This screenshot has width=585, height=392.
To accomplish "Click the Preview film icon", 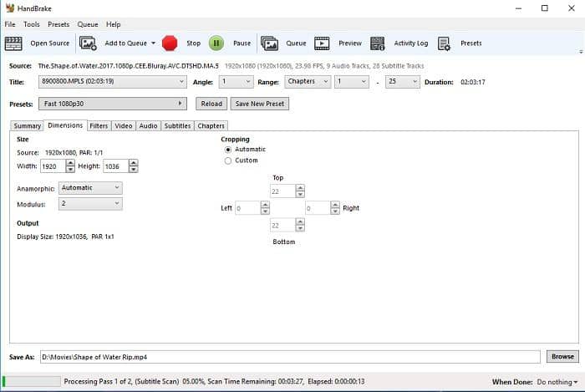I will pos(322,43).
